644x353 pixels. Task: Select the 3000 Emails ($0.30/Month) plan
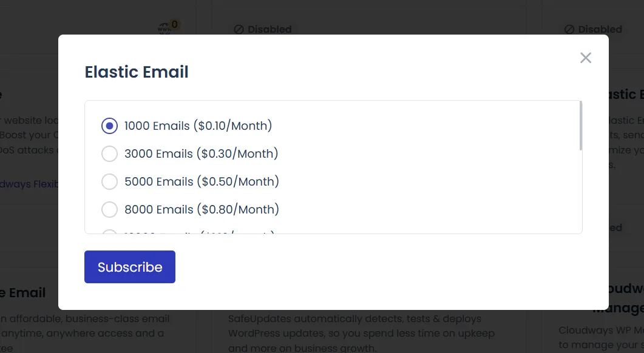pyautogui.click(x=110, y=153)
